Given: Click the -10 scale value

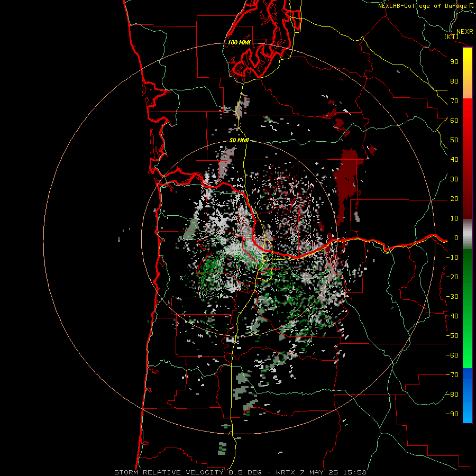Looking at the screenshot, I should [x=452, y=258].
